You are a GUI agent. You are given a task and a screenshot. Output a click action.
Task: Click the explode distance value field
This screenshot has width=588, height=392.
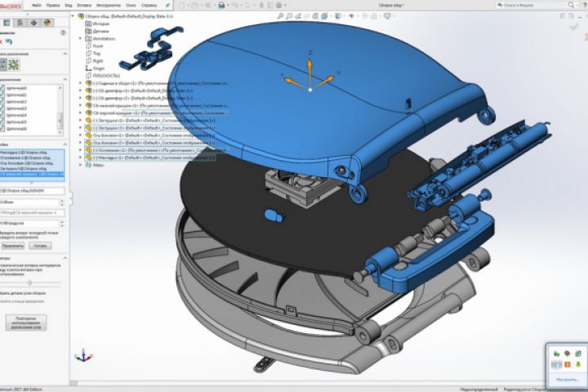tap(29, 203)
